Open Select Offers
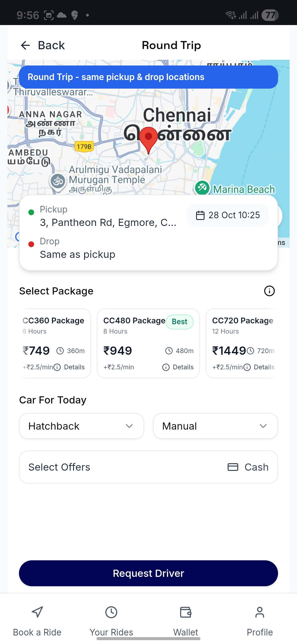Screen dimensions: 297x644 click(59, 467)
